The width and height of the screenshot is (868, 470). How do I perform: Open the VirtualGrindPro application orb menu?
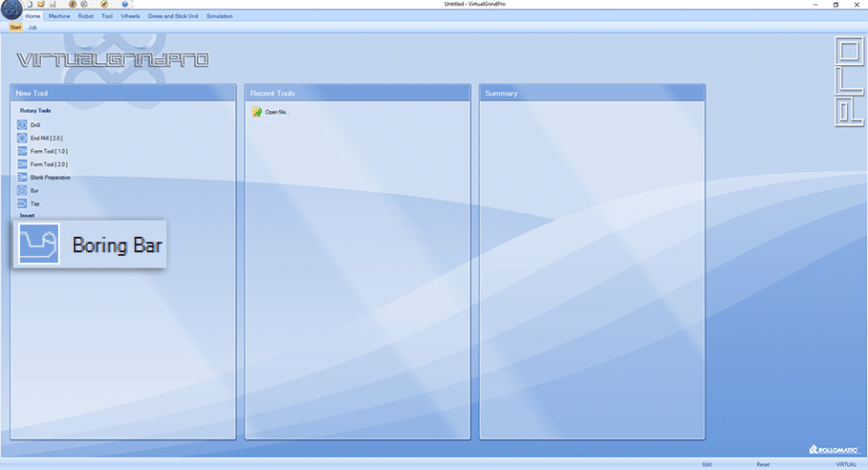coord(11,9)
